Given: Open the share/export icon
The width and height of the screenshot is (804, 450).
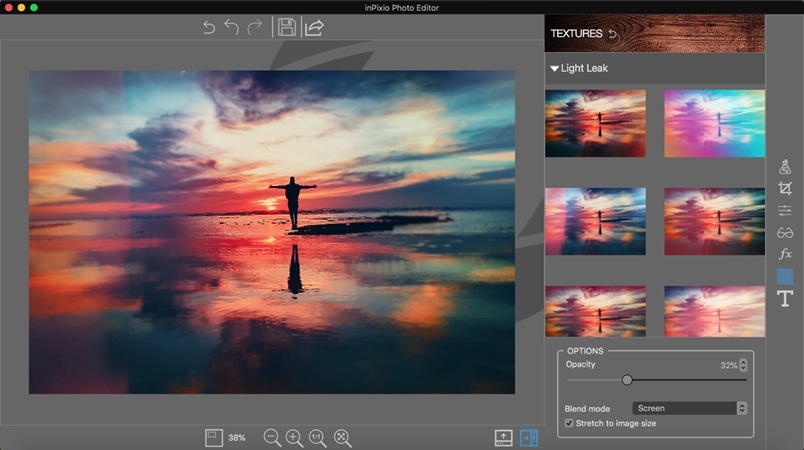Looking at the screenshot, I should (x=314, y=28).
